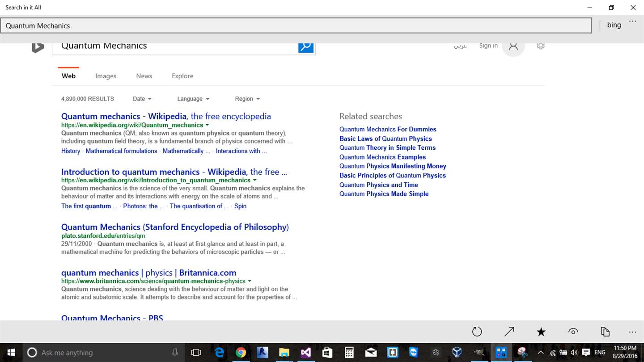
Task: Click the star favorites icon
Action: coord(541,332)
